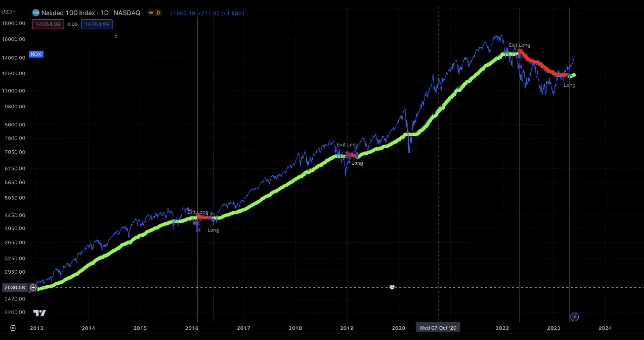Click the 2950.00 price scale label
The width and height of the screenshot is (644, 340).
click(x=15, y=272)
